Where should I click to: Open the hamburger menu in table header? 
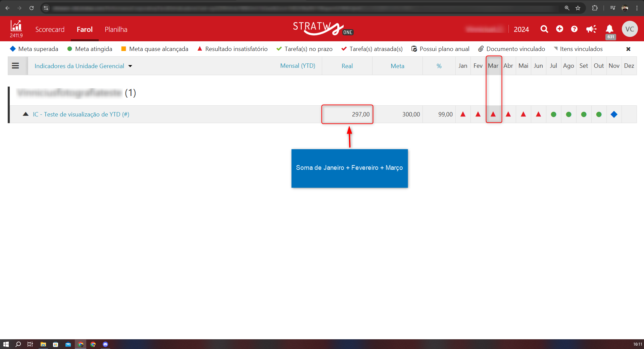15,66
